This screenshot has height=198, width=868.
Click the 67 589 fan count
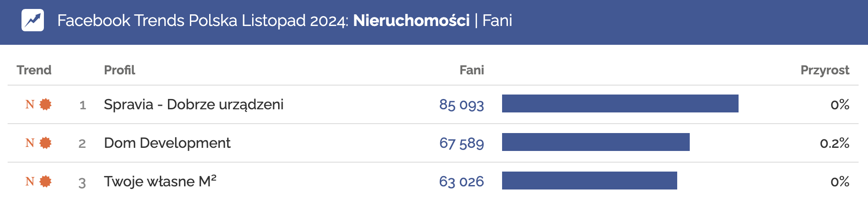461,143
